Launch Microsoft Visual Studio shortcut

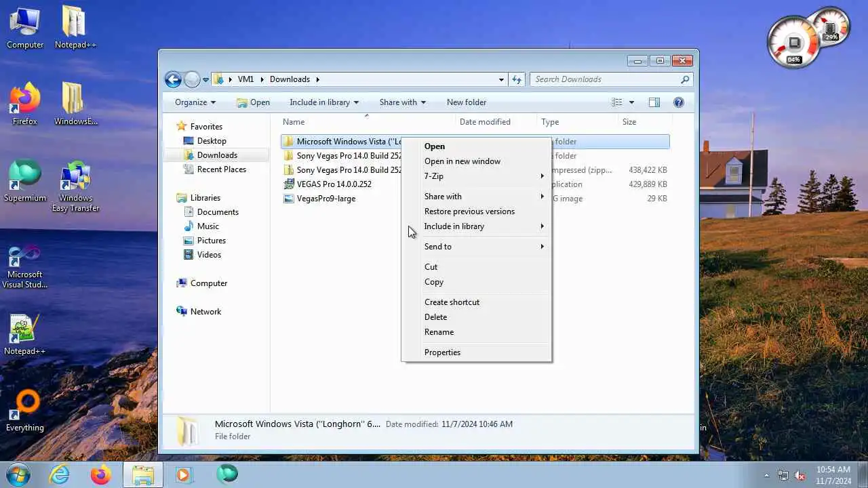point(25,266)
